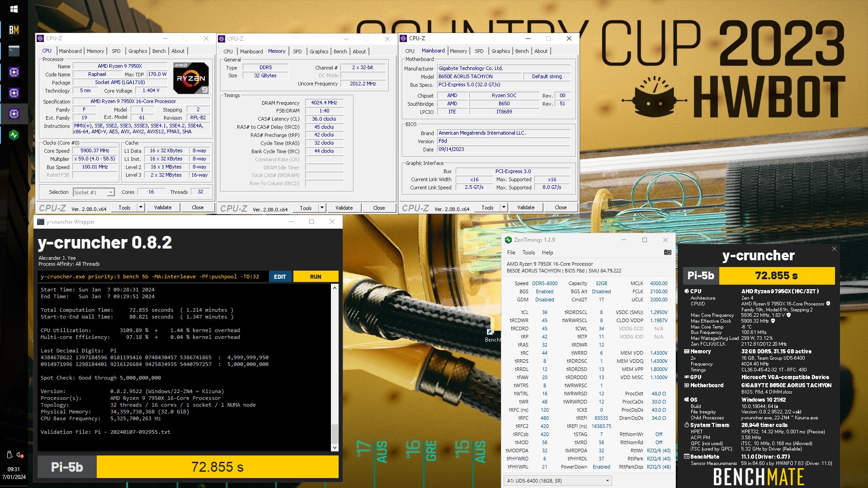This screenshot has height=488, width=868.
Task: Click the EDIT button in y-cruncher Wrapper
Action: (x=280, y=277)
